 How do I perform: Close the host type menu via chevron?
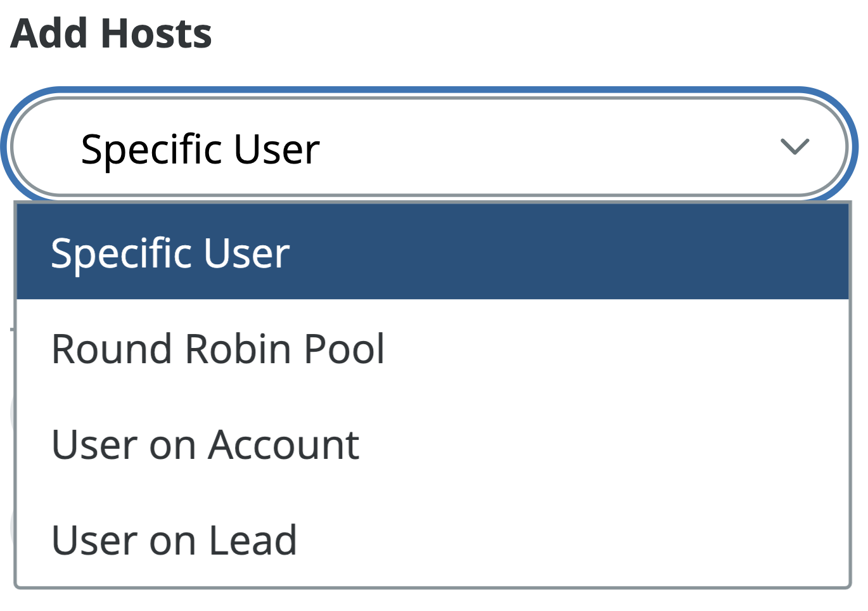pos(795,146)
